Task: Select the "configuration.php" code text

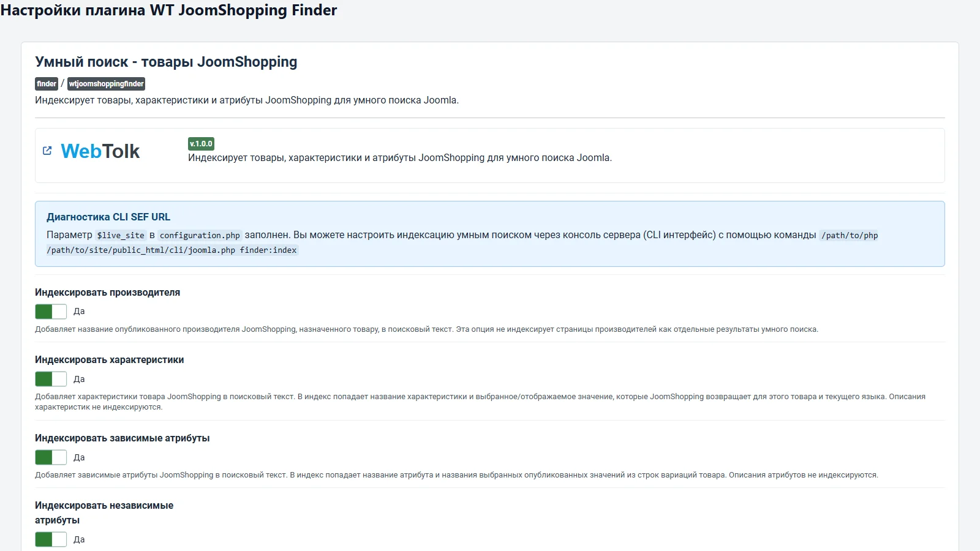Action: point(200,235)
